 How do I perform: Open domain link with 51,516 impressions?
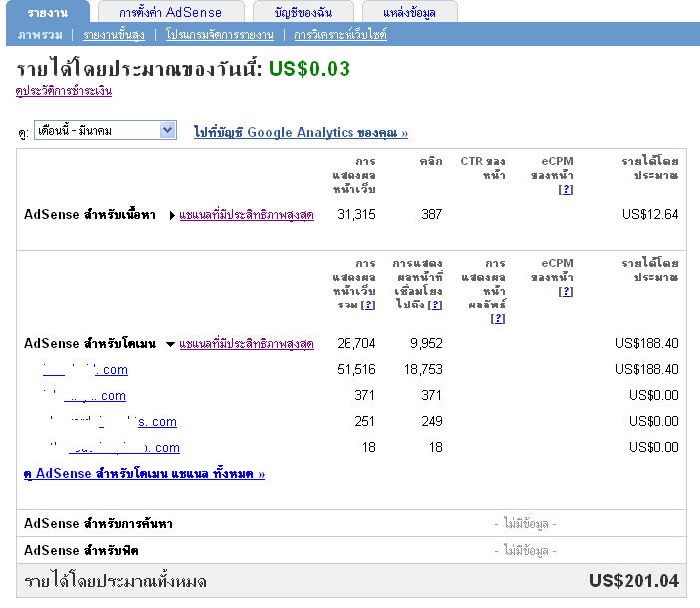pos(85,370)
